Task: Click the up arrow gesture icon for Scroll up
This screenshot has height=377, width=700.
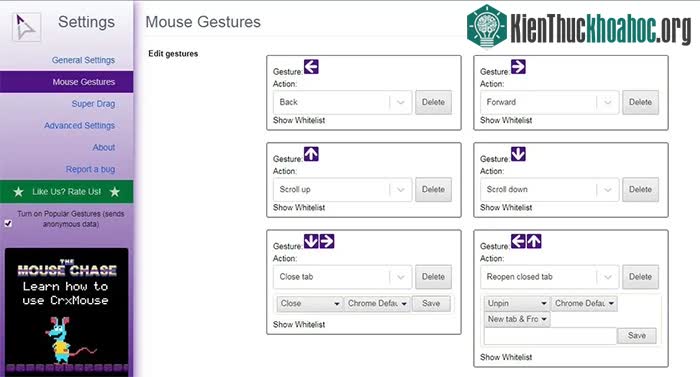Action: click(x=311, y=154)
